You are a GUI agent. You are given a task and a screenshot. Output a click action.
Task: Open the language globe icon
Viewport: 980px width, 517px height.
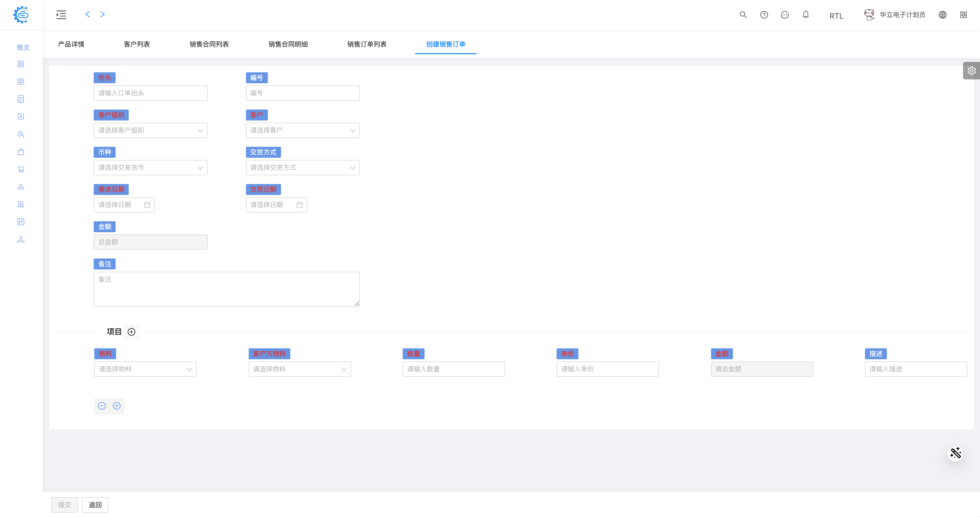[x=942, y=15]
